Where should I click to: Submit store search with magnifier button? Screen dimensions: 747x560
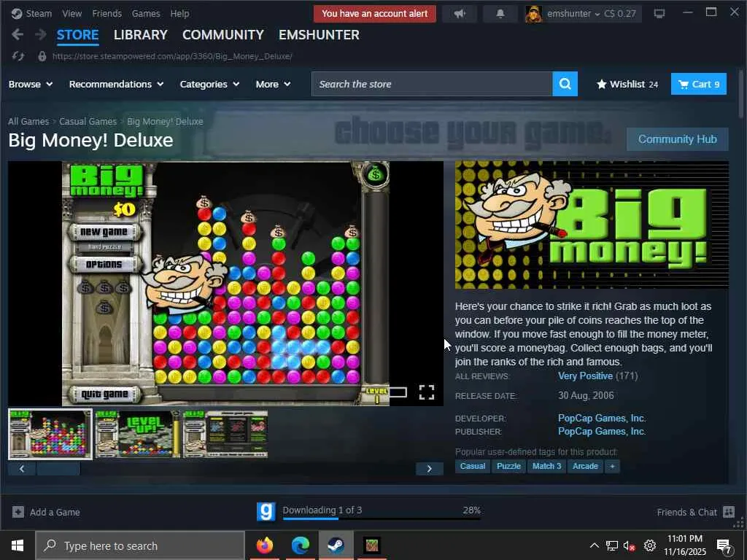click(x=565, y=84)
